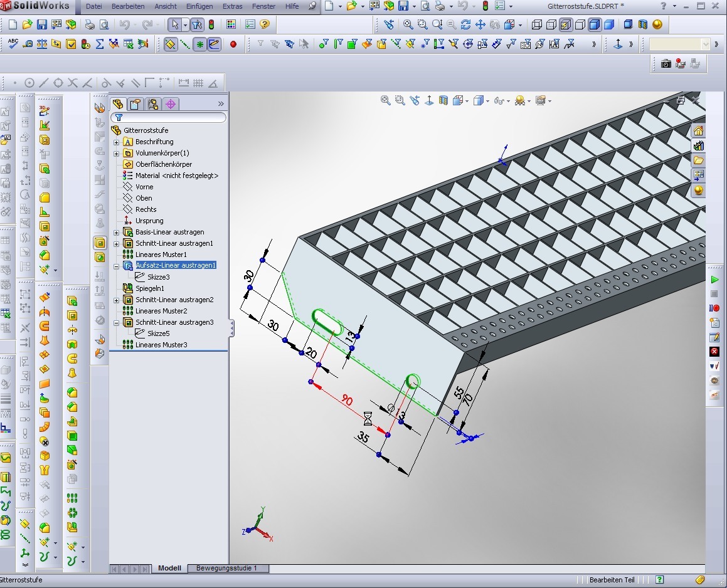Open the Extras menu

click(x=232, y=6)
